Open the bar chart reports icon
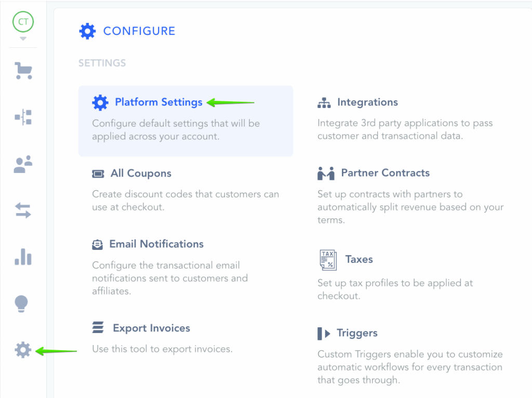 click(23, 256)
